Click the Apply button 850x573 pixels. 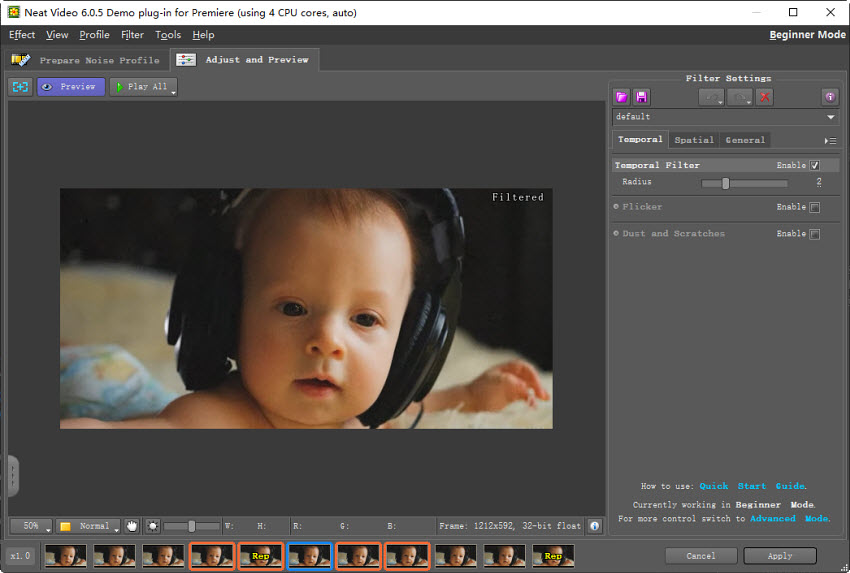coord(780,556)
